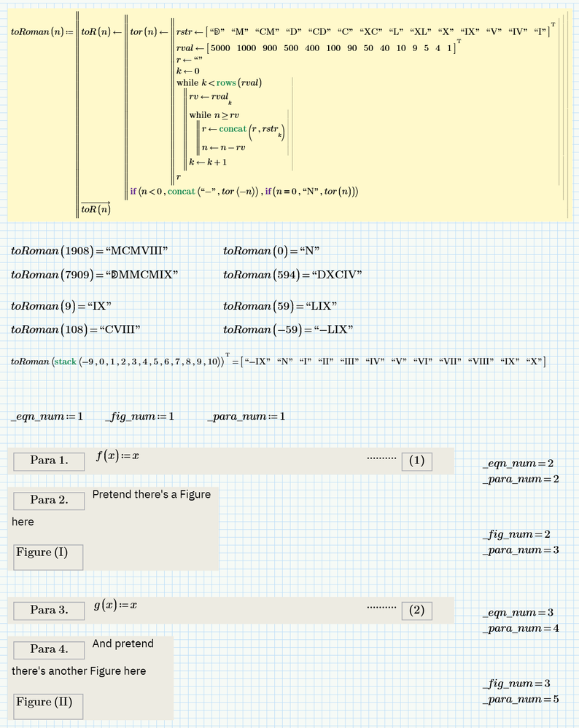Click the _eqn_num:=1 definition
579x728 pixels.
47,416
